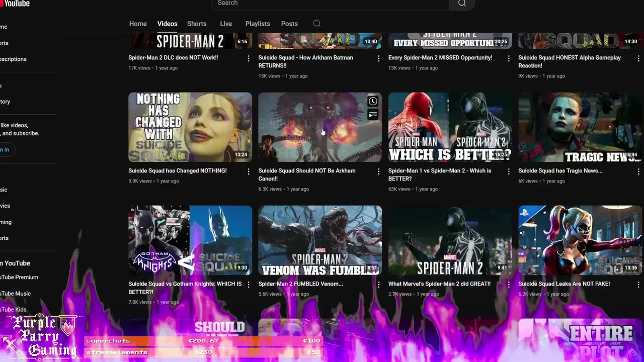Open channel search magnifier beside Posts tab
This screenshot has height=362, width=644.
coord(316,24)
